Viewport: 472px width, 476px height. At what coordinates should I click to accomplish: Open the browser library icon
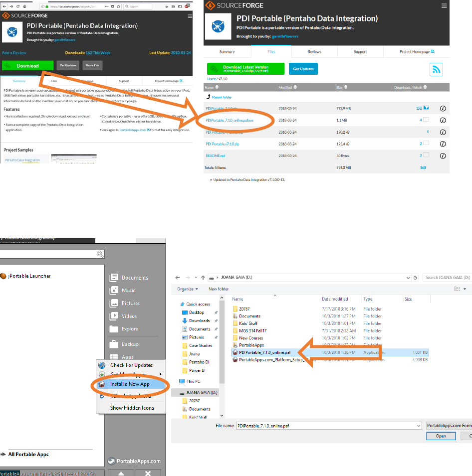tap(173, 6)
